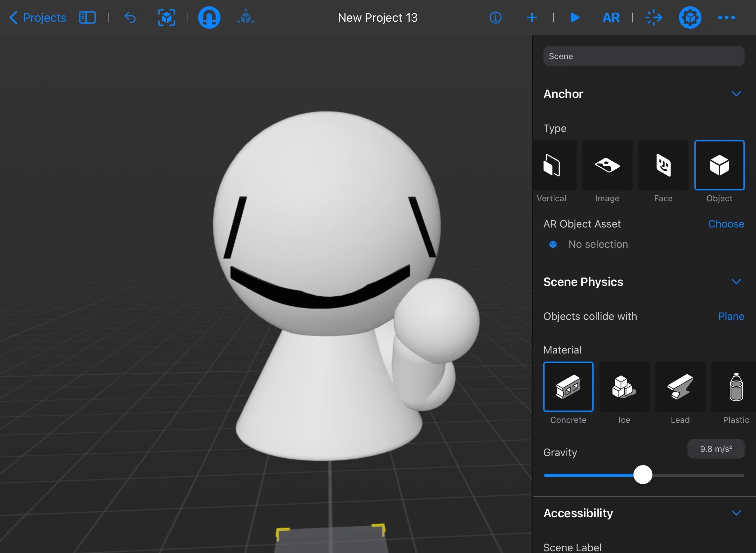
Task: Select the Image anchor type
Action: click(x=607, y=166)
